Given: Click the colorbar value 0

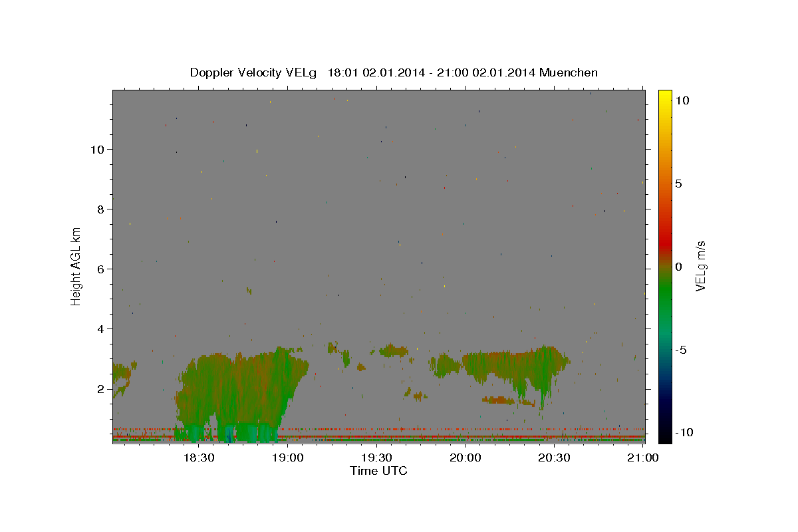Looking at the screenshot, I should [x=679, y=267].
